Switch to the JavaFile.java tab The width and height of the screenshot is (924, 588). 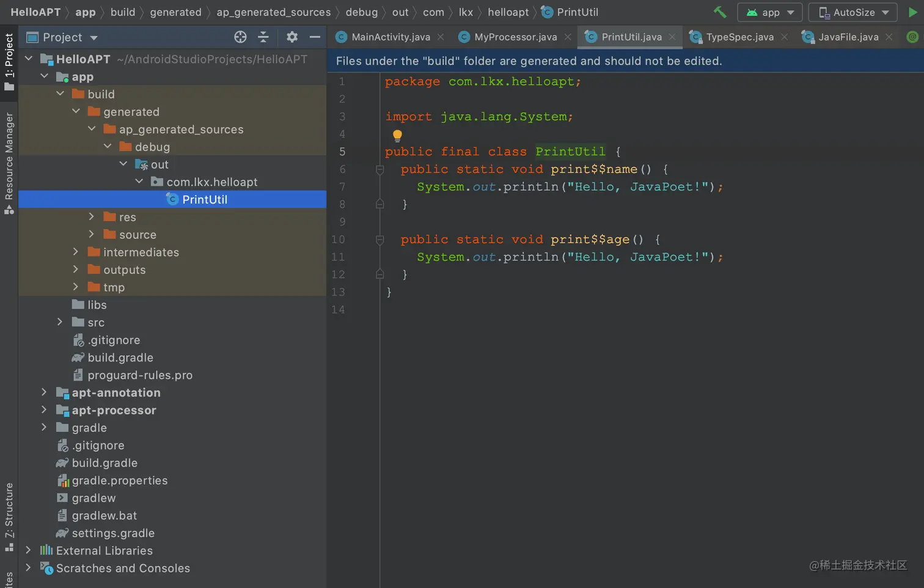[848, 37]
